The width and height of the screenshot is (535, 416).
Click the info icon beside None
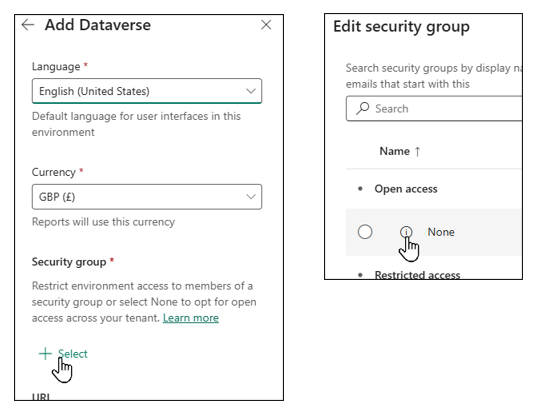click(406, 232)
